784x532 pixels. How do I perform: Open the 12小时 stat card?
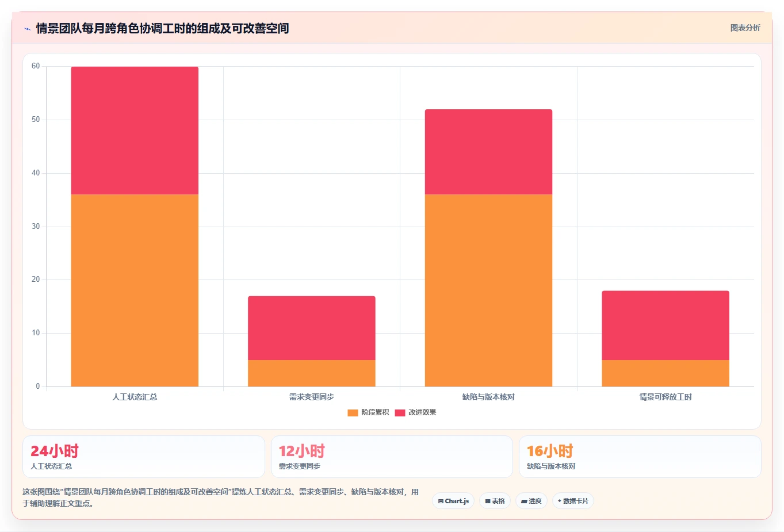(x=392, y=457)
